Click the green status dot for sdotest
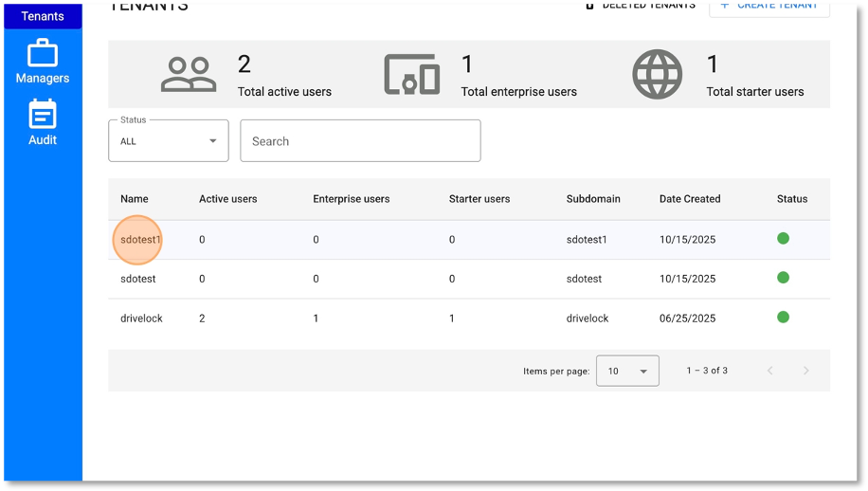The width and height of the screenshot is (868, 491). coord(783,278)
